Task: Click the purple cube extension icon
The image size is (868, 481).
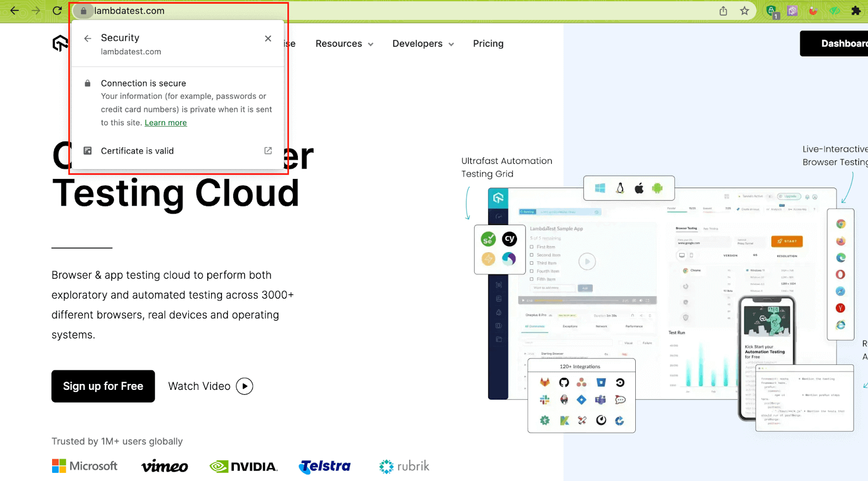Action: pyautogui.click(x=792, y=11)
